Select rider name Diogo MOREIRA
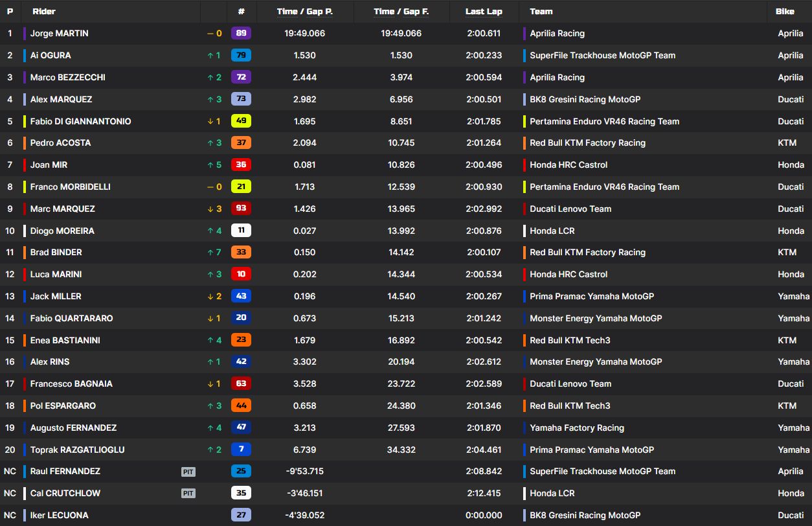The height and width of the screenshot is (526, 812). coord(62,231)
